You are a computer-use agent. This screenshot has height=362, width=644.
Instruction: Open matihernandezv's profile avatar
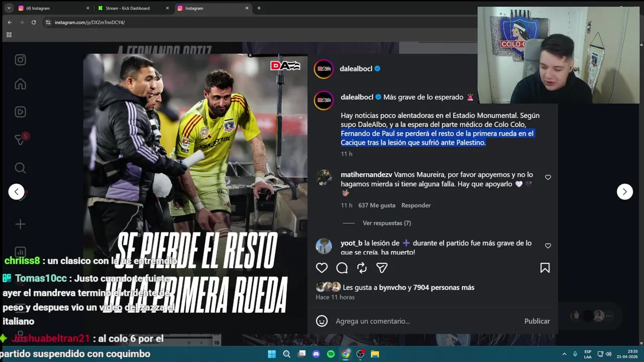coord(324,177)
